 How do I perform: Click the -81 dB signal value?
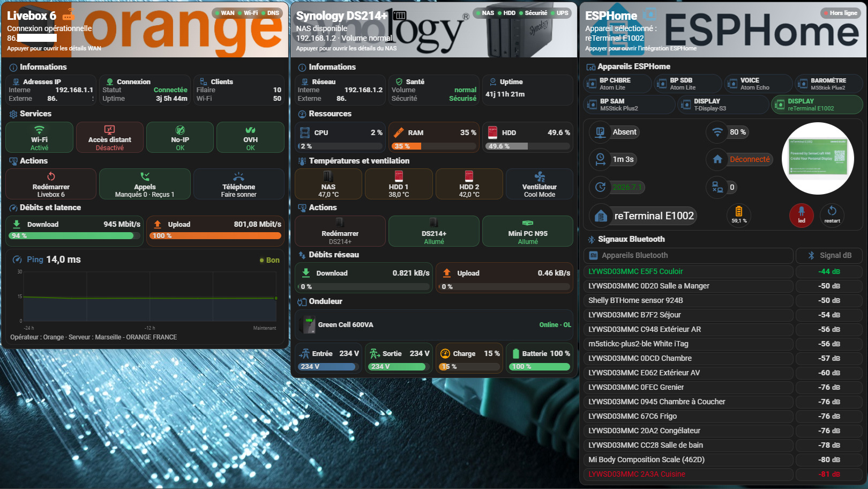click(x=829, y=475)
